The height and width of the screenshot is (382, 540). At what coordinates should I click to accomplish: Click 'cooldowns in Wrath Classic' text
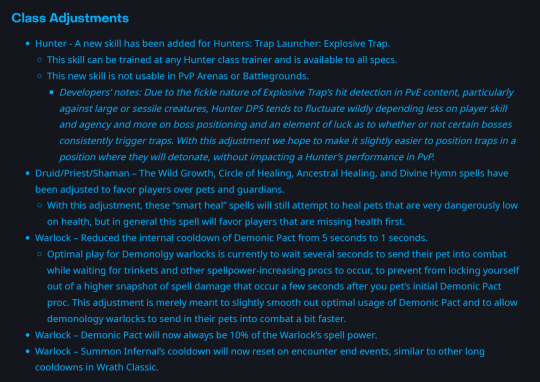click(97, 368)
